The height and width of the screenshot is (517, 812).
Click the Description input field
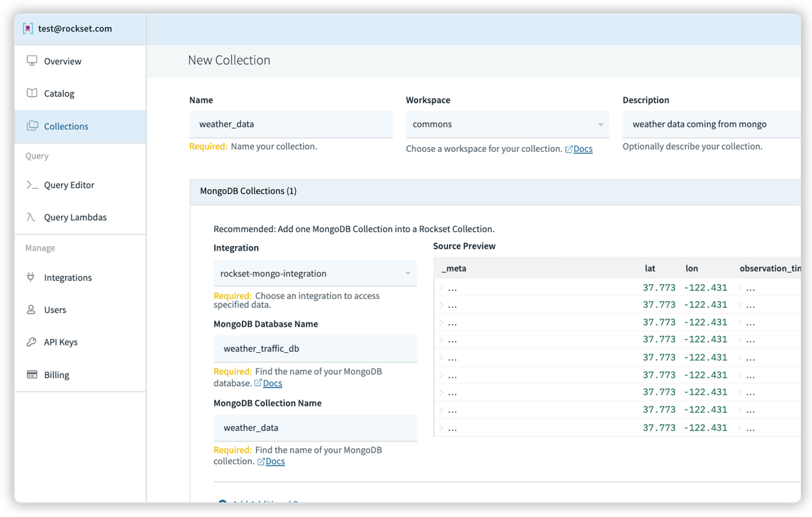click(x=710, y=125)
